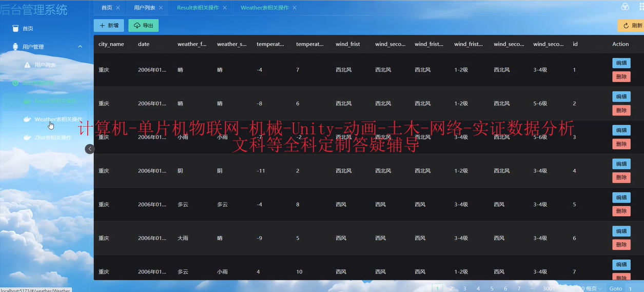Click the wind_frist column header
This screenshot has height=292, width=644.
[348, 44]
